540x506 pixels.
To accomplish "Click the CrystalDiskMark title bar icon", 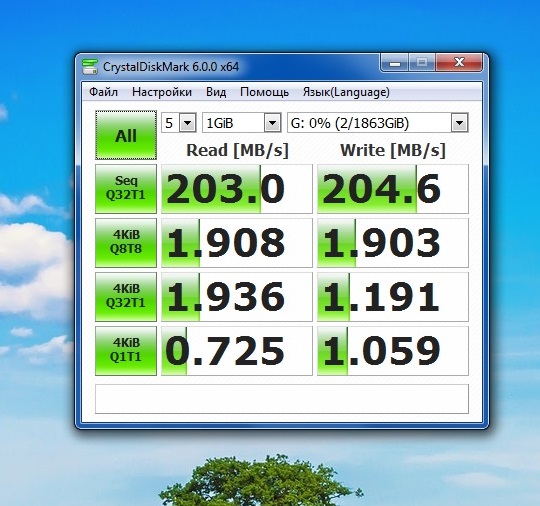I will pos(90,66).
